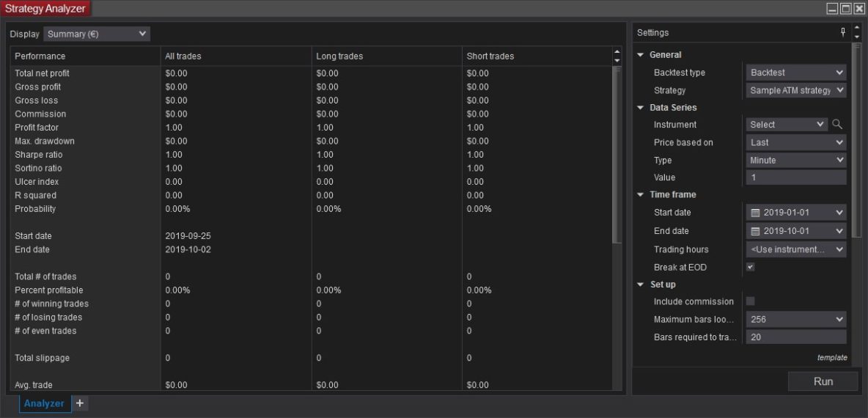868x418 pixels.
Task: Select the Percent profitable row label
Action: (48, 290)
